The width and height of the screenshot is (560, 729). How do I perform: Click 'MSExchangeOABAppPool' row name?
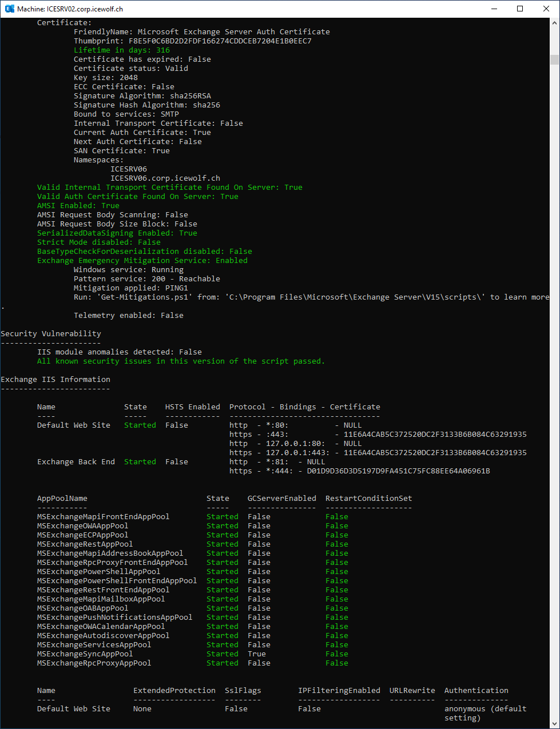(x=83, y=608)
